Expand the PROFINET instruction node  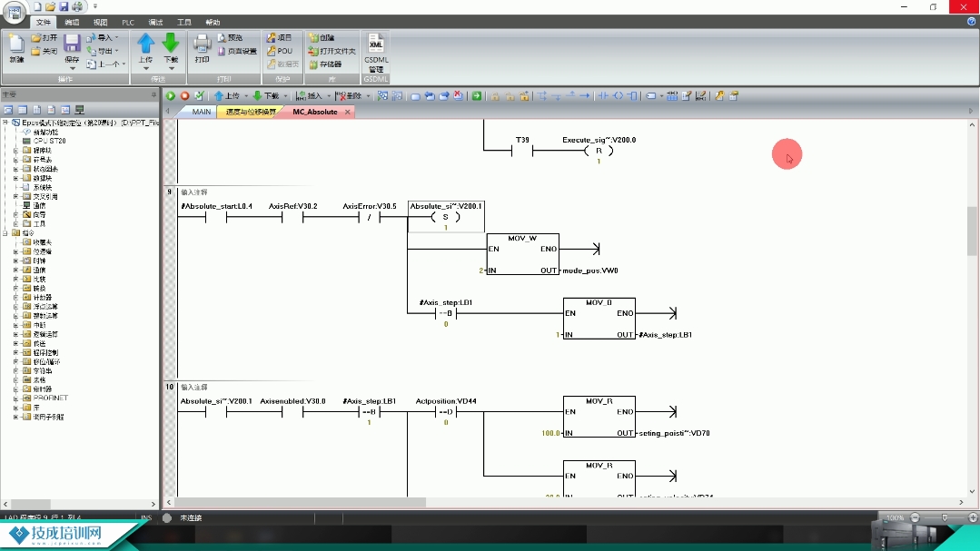pyautogui.click(x=15, y=398)
